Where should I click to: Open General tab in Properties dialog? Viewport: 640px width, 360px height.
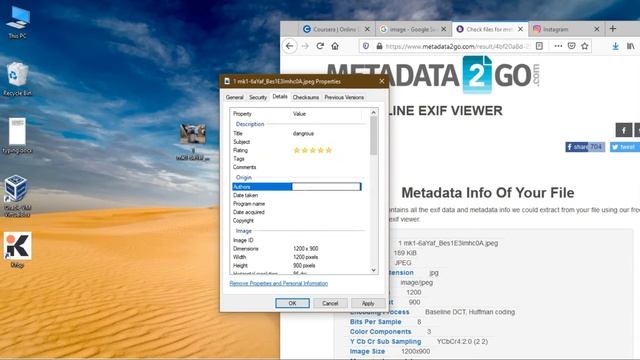234,98
